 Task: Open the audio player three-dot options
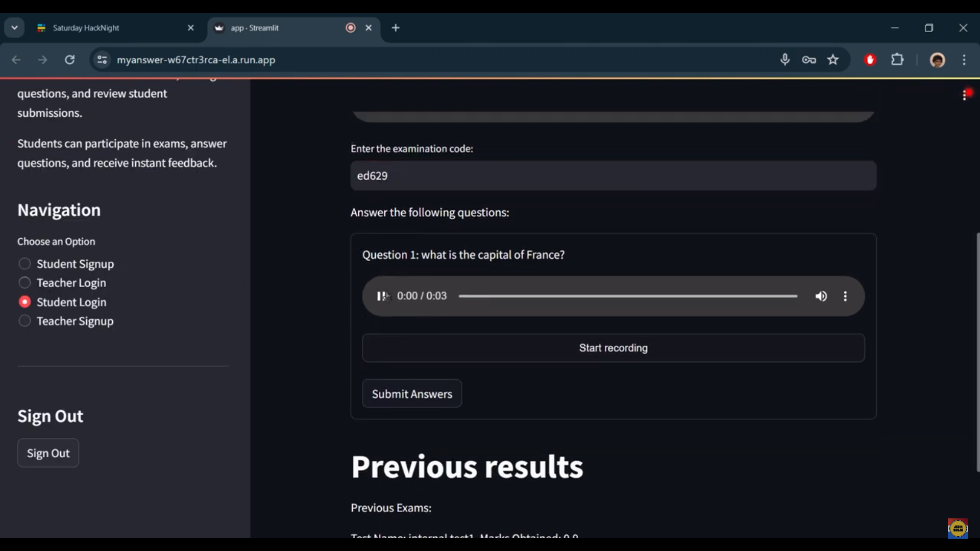(845, 296)
